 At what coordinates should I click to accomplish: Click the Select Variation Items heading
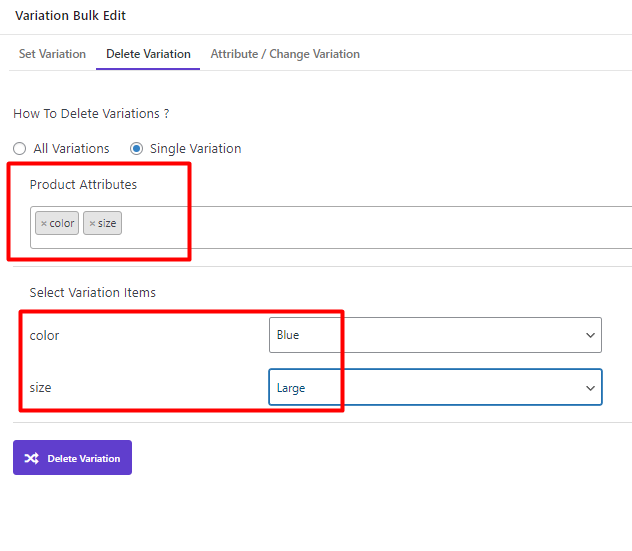(x=92, y=293)
